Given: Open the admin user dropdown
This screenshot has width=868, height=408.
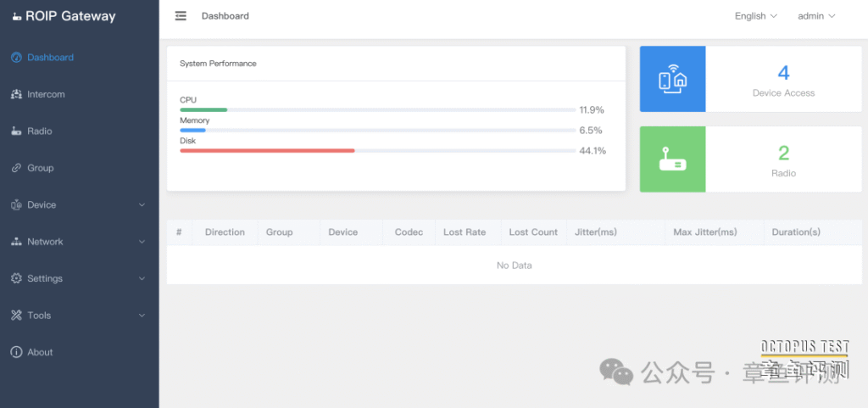Looking at the screenshot, I should click(816, 16).
